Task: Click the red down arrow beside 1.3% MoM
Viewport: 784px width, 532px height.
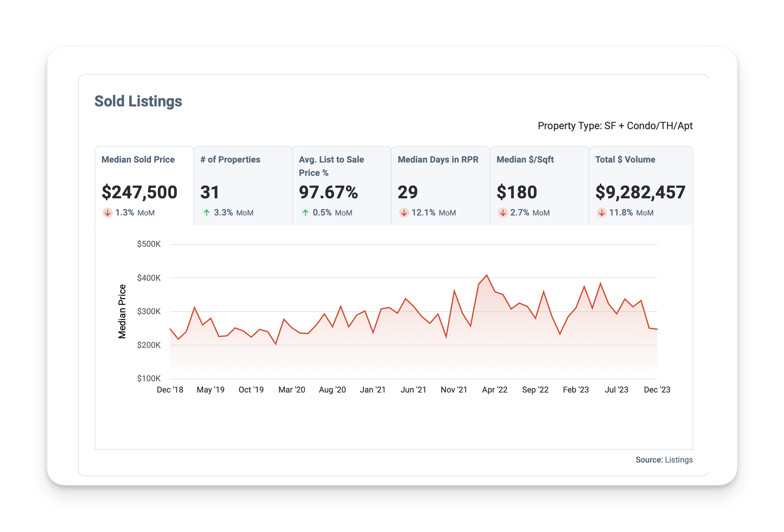Action: [108, 213]
